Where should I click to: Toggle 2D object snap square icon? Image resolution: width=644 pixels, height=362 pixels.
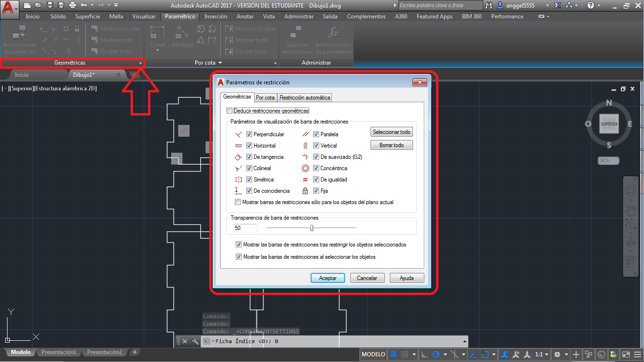(484, 354)
